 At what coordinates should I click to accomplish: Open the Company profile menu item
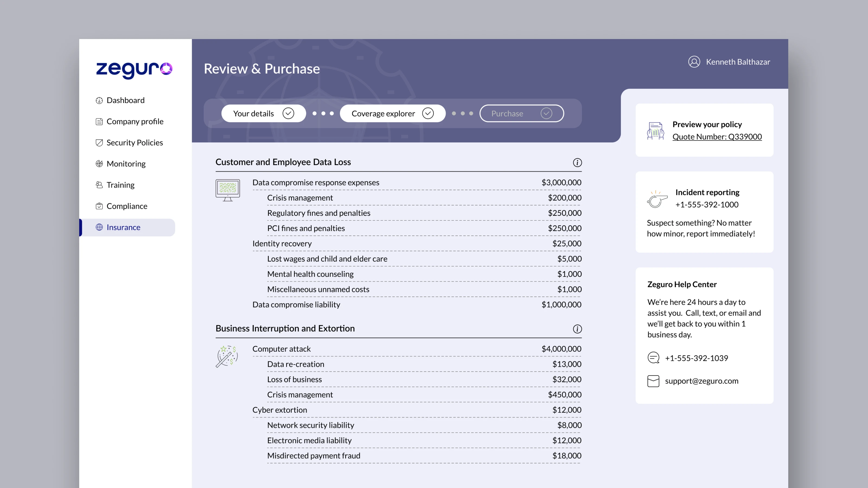135,121
